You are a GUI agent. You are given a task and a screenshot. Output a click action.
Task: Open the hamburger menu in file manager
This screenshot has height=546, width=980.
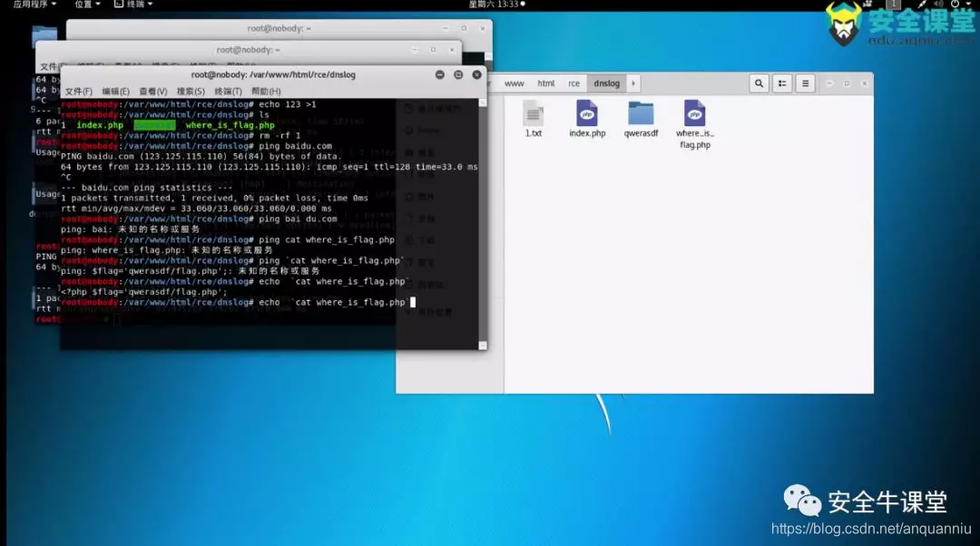[x=805, y=83]
